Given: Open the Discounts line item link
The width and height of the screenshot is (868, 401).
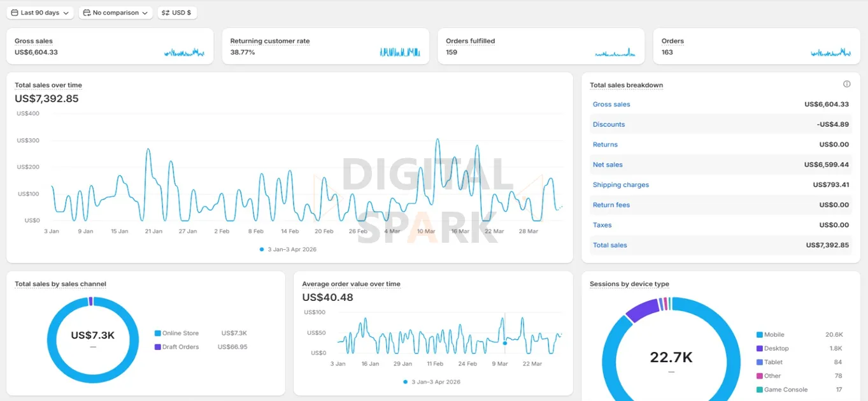Looking at the screenshot, I should [x=608, y=124].
